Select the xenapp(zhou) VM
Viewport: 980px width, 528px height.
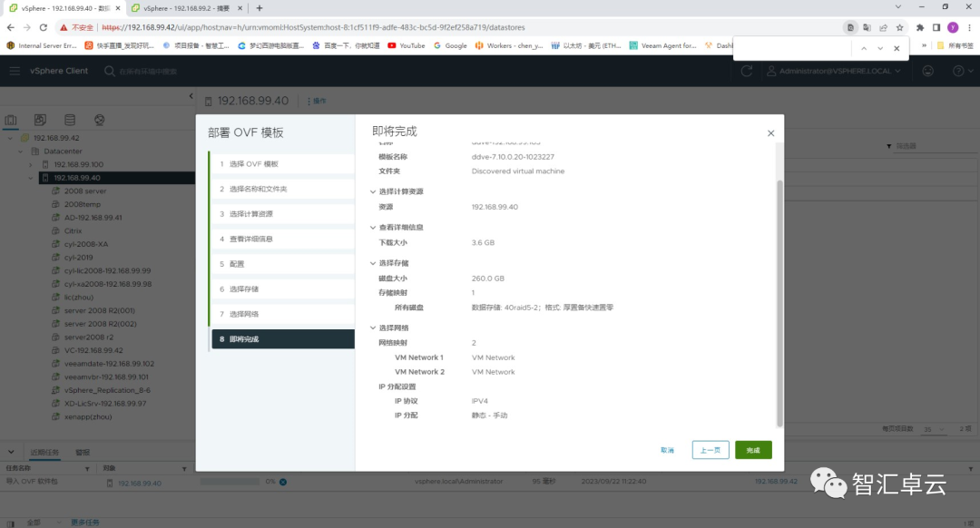pos(87,416)
